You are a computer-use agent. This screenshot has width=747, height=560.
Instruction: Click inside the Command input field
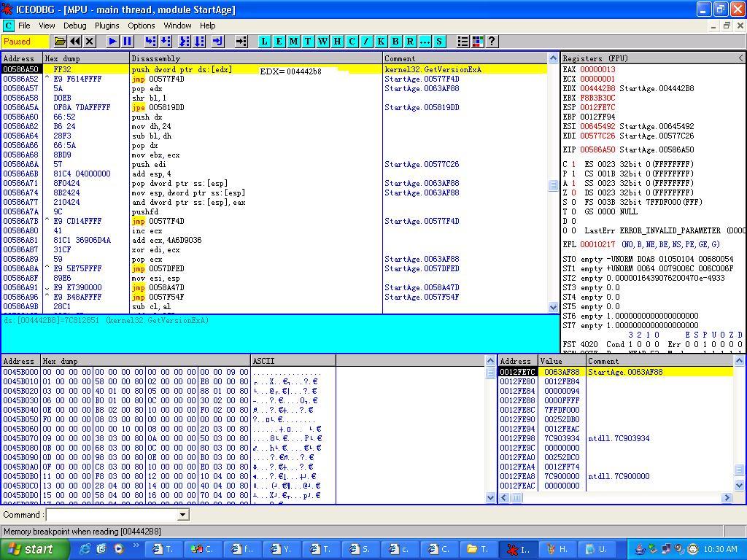point(112,515)
